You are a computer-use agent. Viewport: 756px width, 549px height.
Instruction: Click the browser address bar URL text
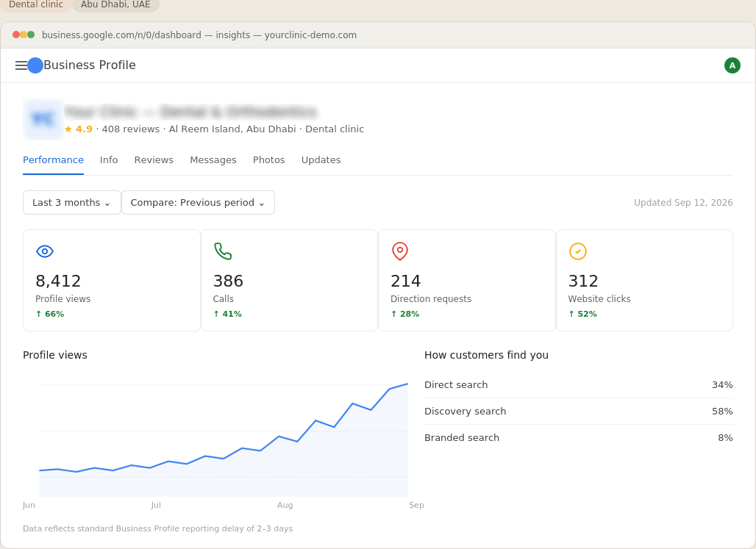[199, 35]
